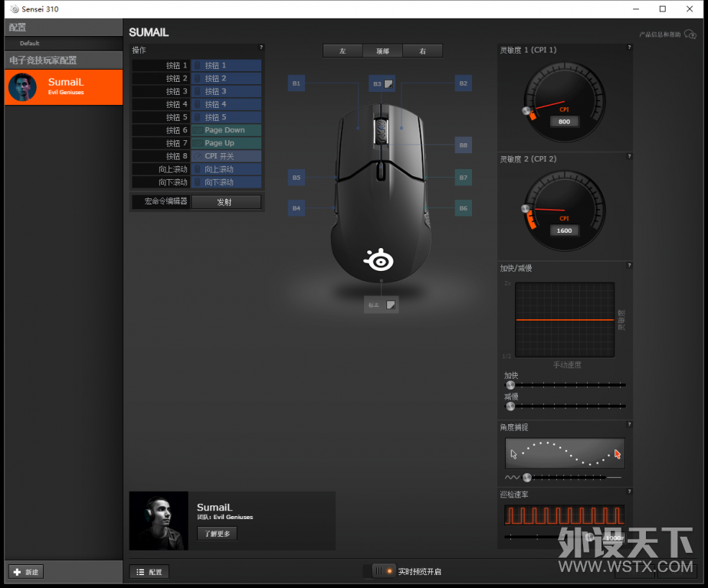Click the help question mark in the 操作 panel
Viewport: 708px width, 588px height.
(x=261, y=47)
